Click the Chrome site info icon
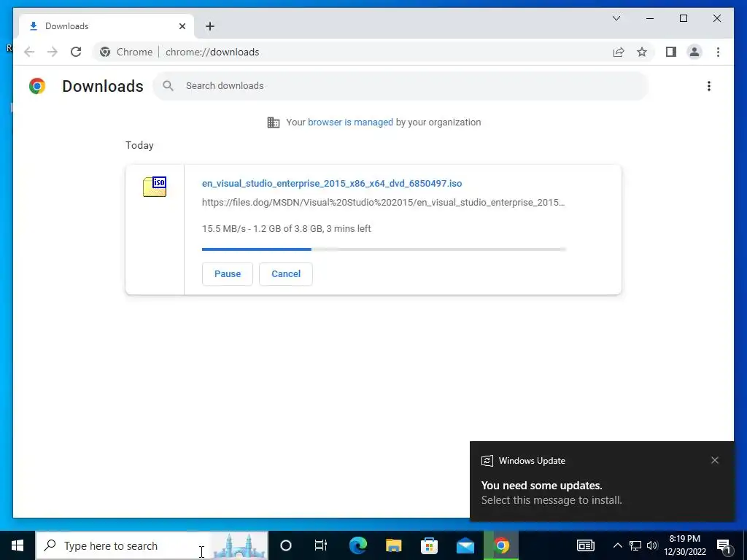This screenshot has height=560, width=747. point(105,52)
